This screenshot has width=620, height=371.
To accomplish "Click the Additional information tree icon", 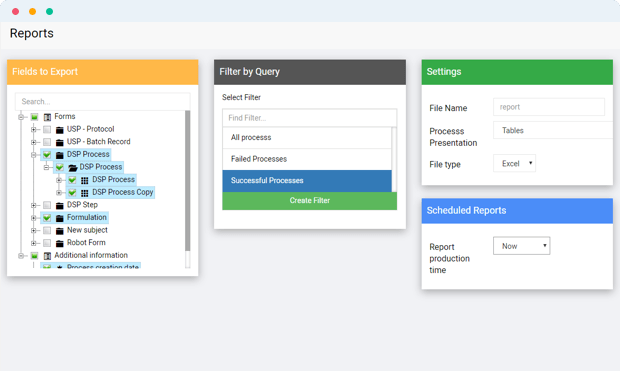I will point(47,256).
